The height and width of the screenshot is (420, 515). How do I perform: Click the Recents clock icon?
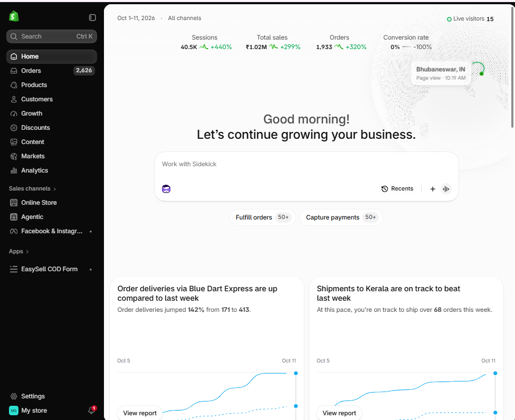point(385,189)
